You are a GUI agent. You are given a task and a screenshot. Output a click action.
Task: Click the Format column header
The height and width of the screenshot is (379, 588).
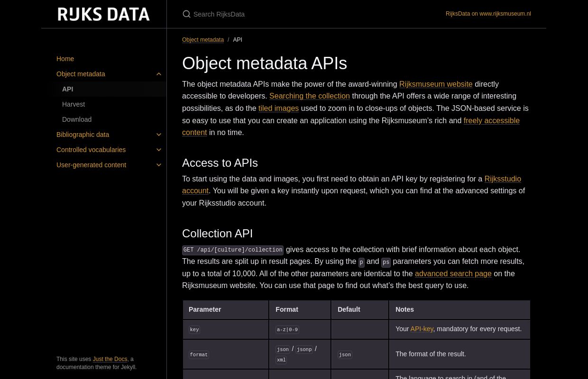point(300,309)
